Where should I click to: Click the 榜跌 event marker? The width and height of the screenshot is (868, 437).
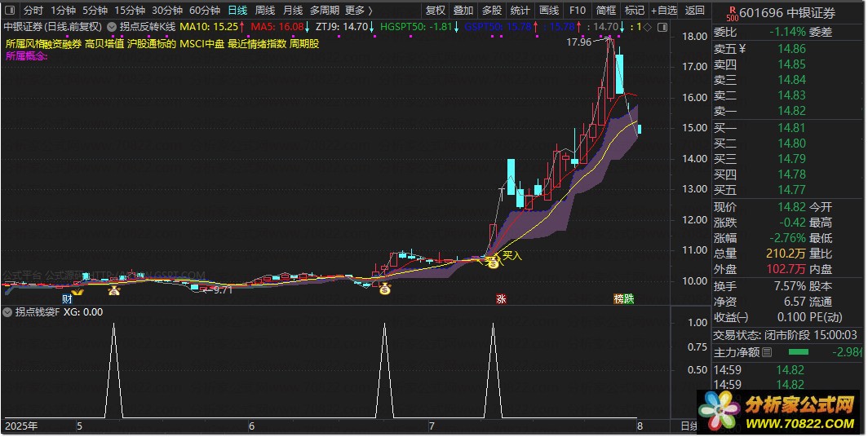click(624, 299)
